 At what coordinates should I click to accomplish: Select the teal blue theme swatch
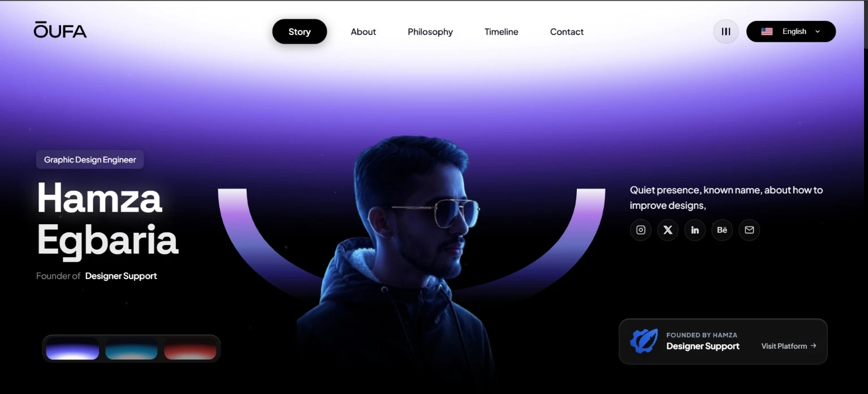pos(131,349)
